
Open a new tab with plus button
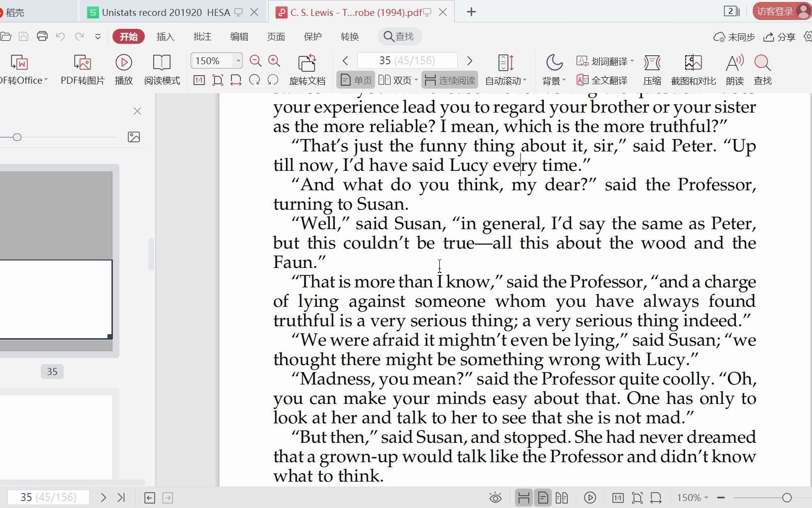pos(471,12)
